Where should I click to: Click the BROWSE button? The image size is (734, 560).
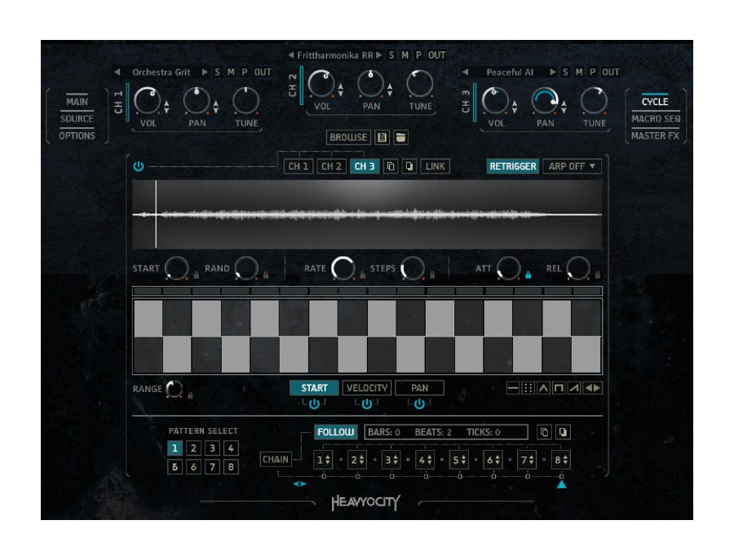point(348,138)
